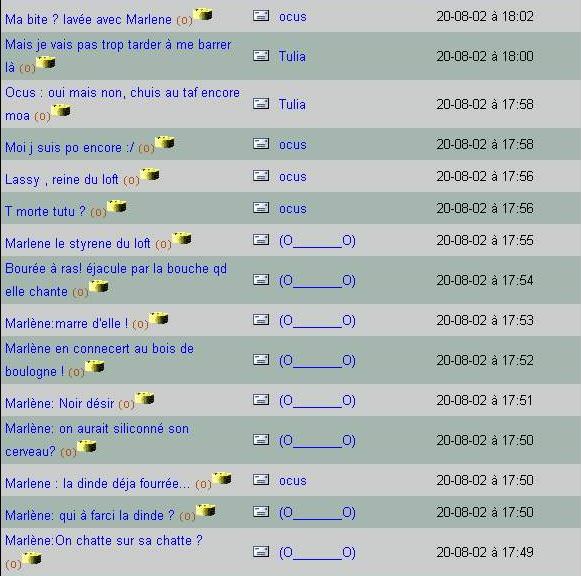This screenshot has width=581, height=576.
Task: Open the post "Bourée à ras! éjacule par la bouche"
Action: pyautogui.click(x=116, y=280)
